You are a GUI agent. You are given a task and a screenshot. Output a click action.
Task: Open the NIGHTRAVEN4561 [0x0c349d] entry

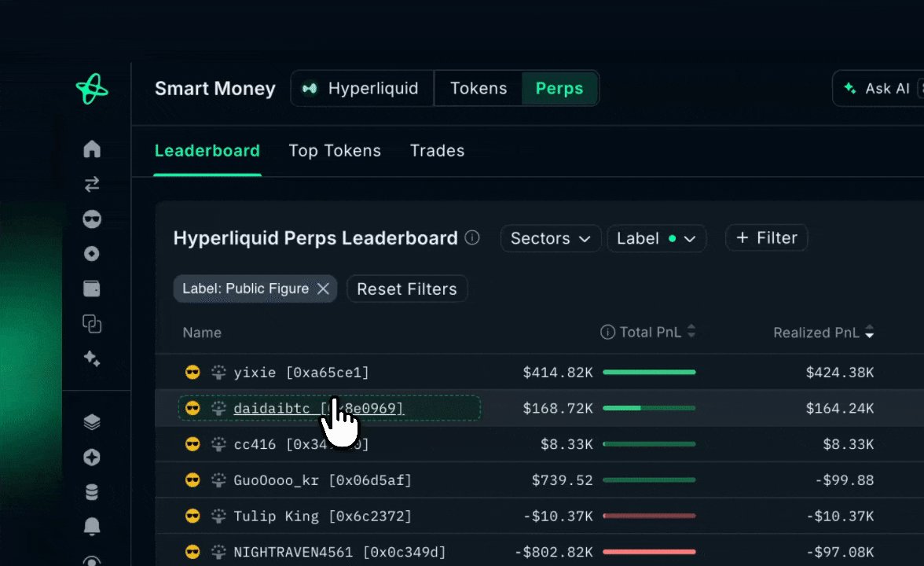click(x=339, y=553)
